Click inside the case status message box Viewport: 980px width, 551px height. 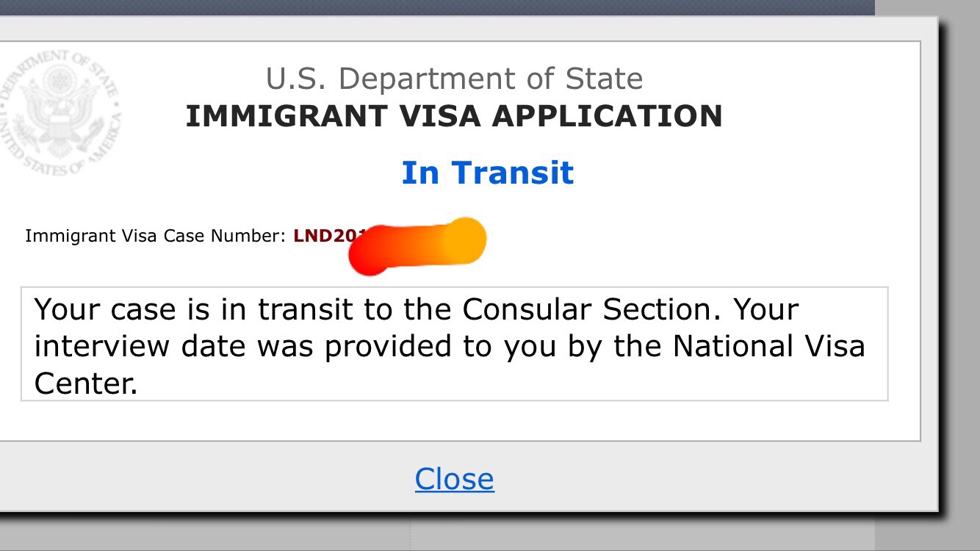tap(454, 344)
